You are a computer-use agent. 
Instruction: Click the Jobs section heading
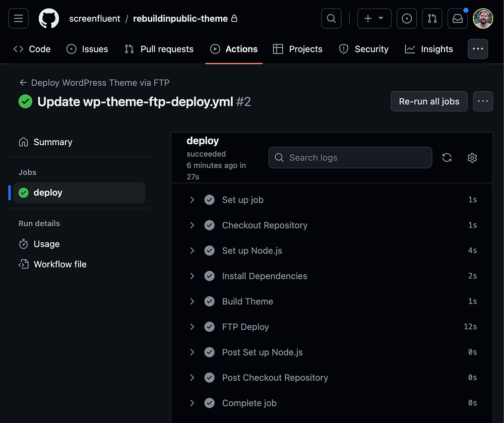coord(27,172)
